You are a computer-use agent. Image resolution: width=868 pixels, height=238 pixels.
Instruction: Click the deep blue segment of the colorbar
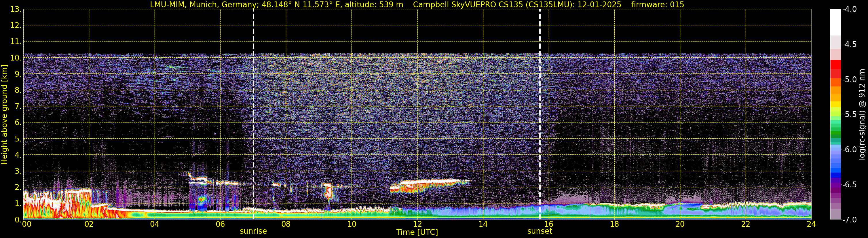coord(835,175)
